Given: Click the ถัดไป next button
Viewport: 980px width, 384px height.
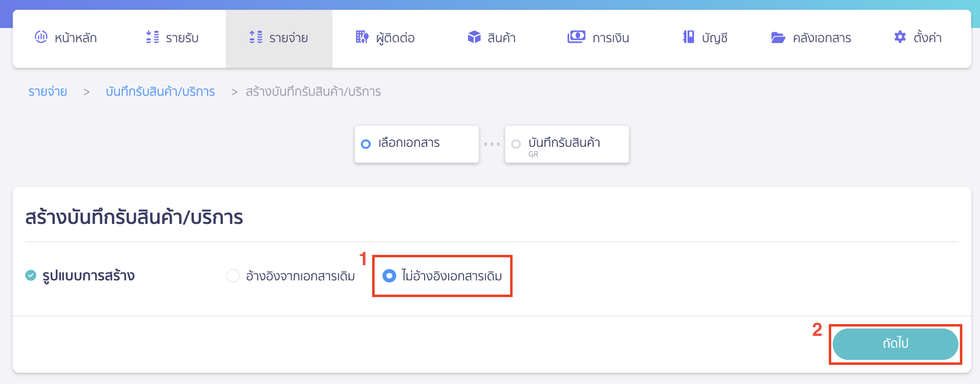Looking at the screenshot, I should coord(895,344).
